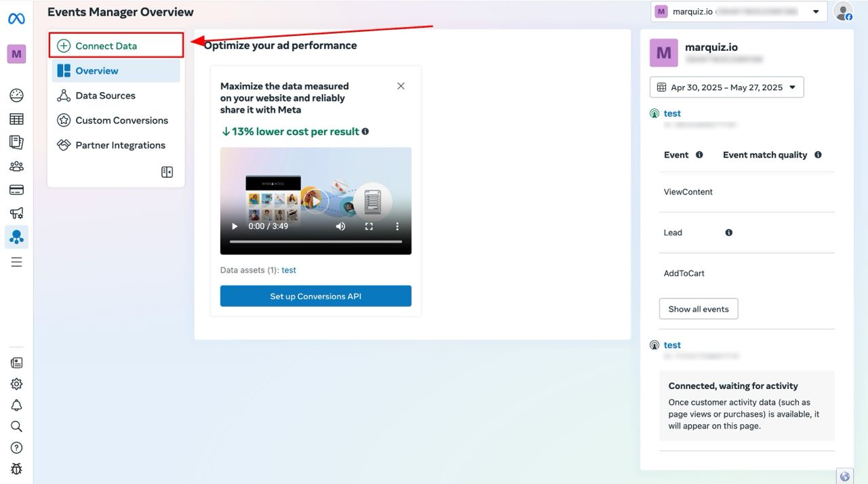Collapse the navigation panel icon

(167, 172)
